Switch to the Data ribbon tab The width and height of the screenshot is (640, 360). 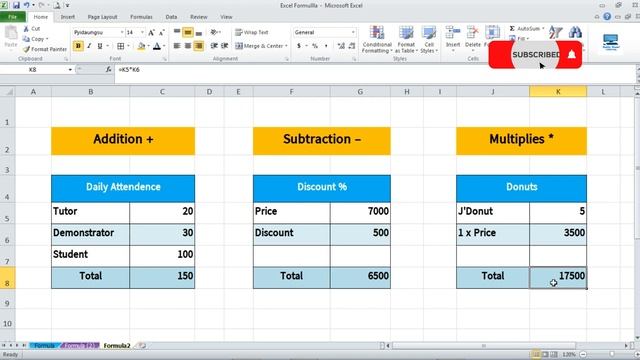pos(171,17)
